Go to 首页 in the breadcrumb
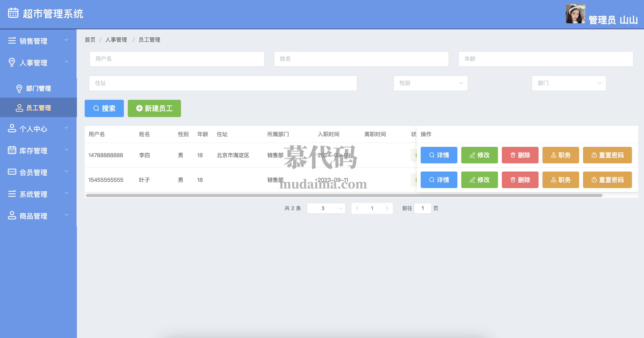 click(90, 40)
